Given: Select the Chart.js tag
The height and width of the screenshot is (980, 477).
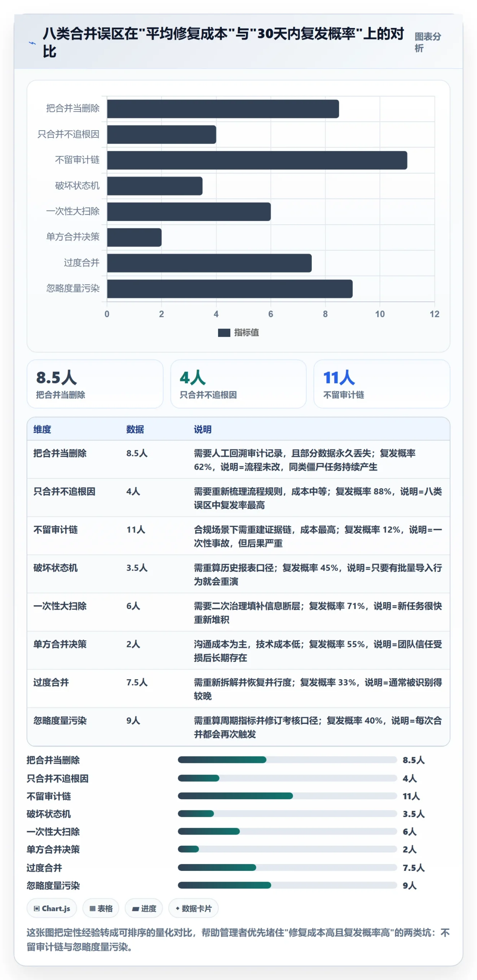Looking at the screenshot, I should [52, 908].
